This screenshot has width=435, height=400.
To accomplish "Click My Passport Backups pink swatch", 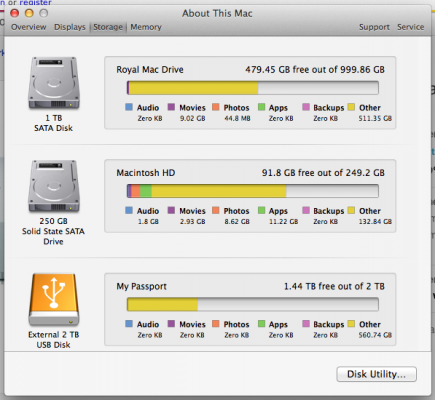I will [x=306, y=324].
